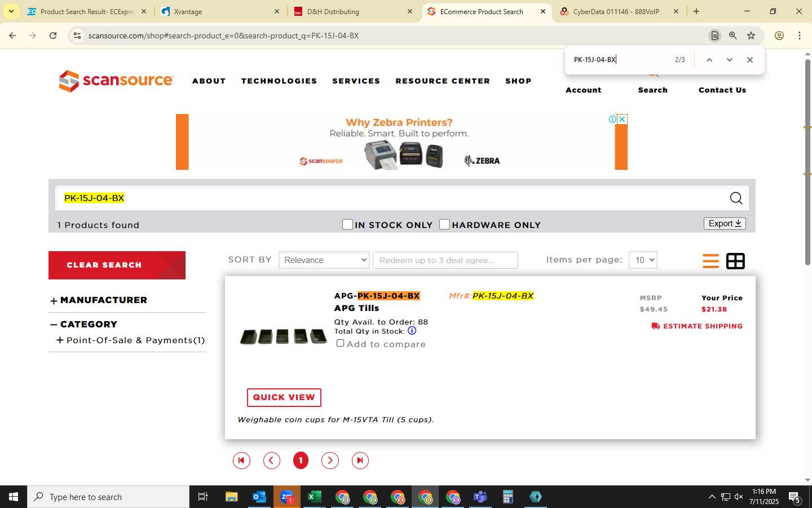Bookmark this page with the star icon
The height and width of the screenshot is (508, 812).
751,36
